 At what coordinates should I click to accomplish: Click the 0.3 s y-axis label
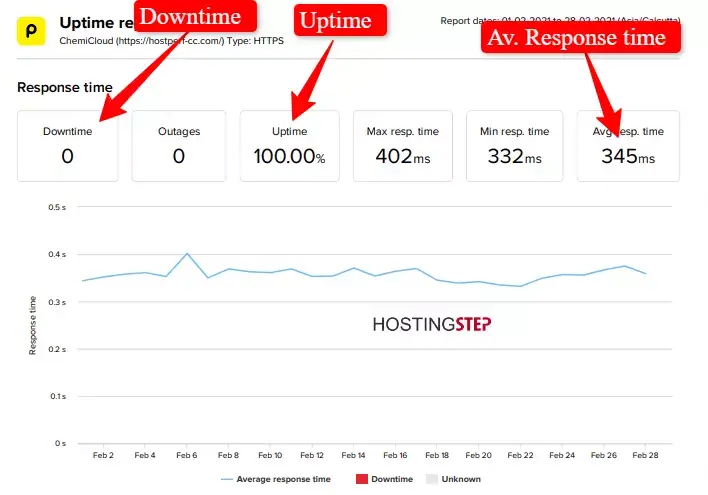coord(57,302)
